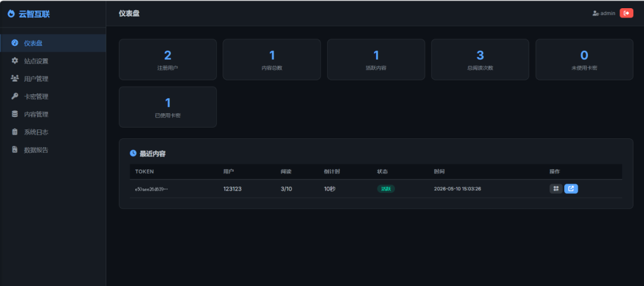Click the 10秒 countdown cell

(330, 189)
